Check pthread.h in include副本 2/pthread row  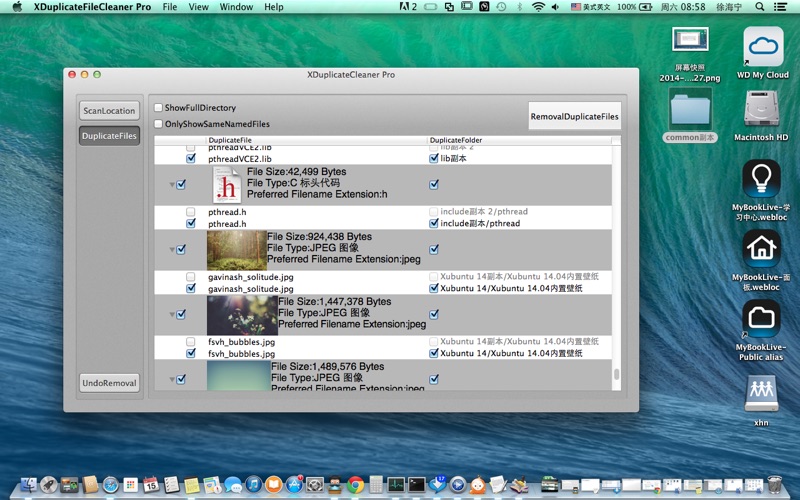191,212
